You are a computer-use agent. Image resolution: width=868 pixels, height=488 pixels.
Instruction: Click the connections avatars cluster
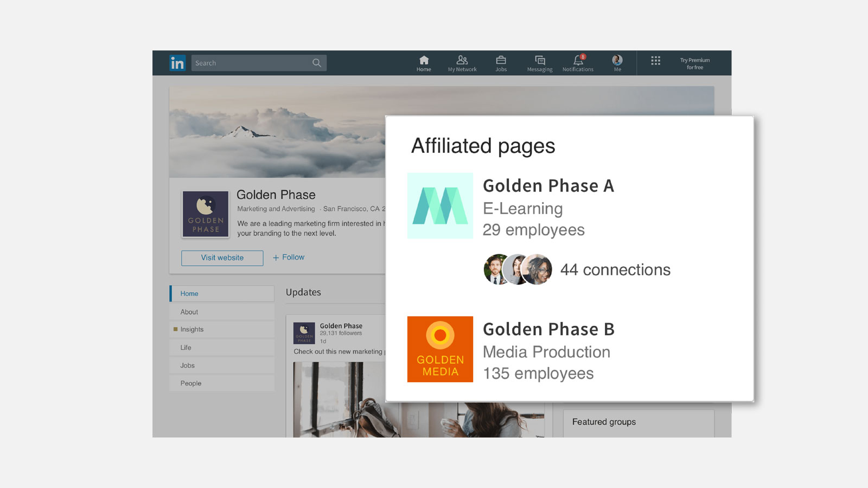tap(518, 269)
